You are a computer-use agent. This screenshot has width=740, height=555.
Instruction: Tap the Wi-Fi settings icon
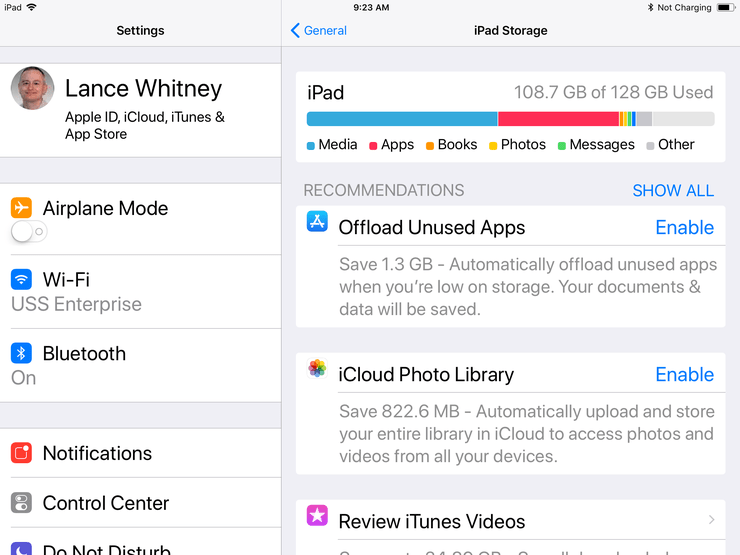[x=21, y=279]
